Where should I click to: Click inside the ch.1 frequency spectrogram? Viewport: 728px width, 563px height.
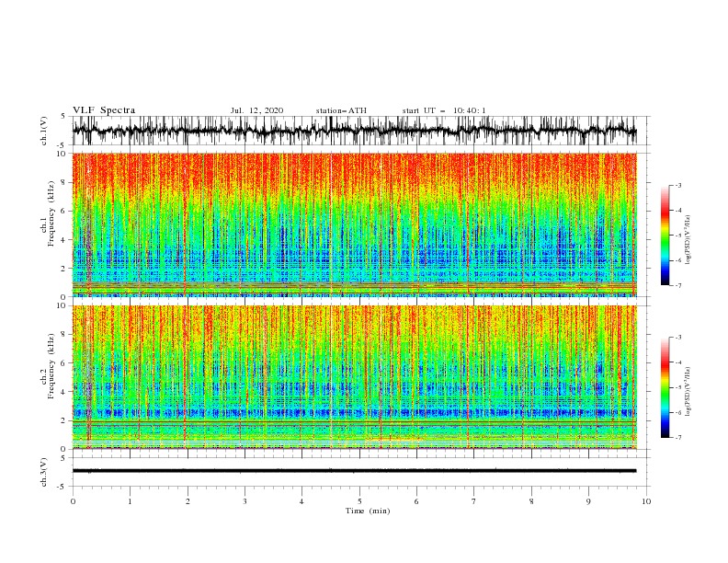tap(354, 224)
